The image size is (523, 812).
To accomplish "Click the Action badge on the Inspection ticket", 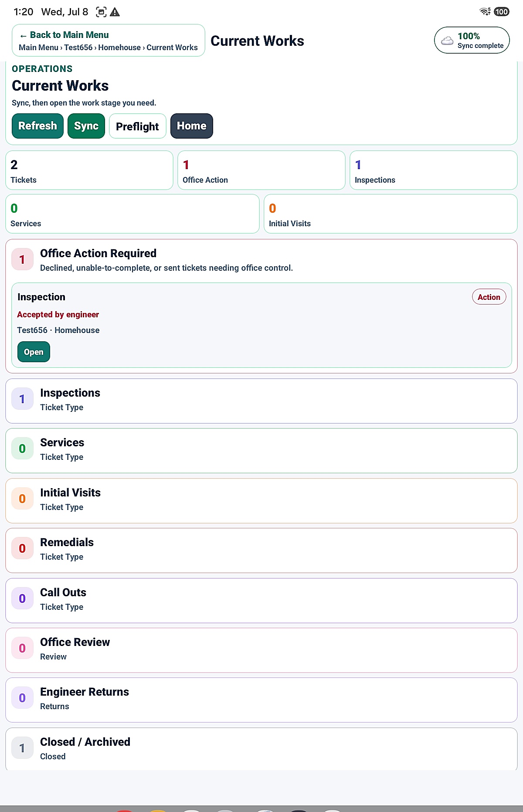I will (x=489, y=297).
